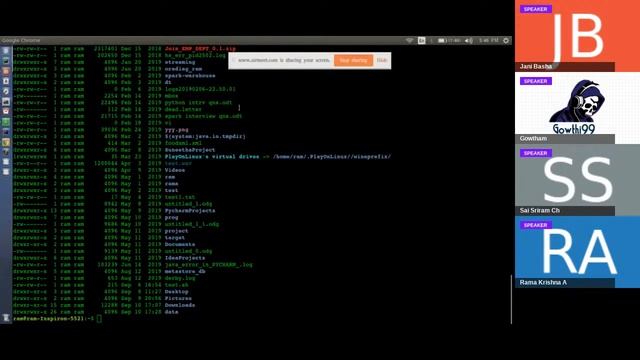
Task: Click the green icon in Ubuntu launcher
Action: pyautogui.click(x=6, y=122)
